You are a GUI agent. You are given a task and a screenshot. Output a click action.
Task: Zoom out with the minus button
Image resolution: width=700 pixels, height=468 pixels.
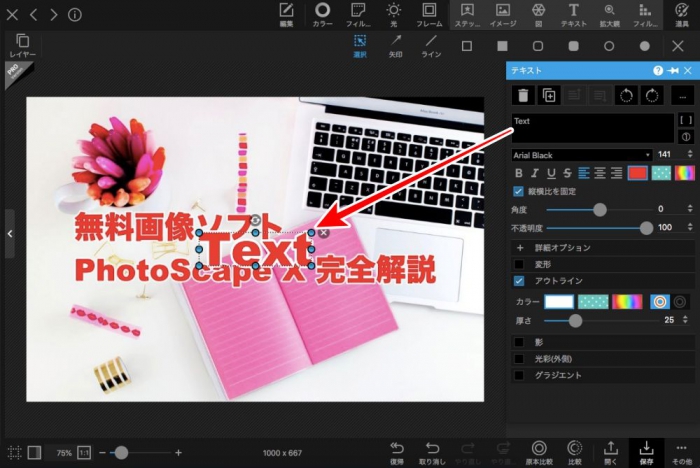[102, 453]
